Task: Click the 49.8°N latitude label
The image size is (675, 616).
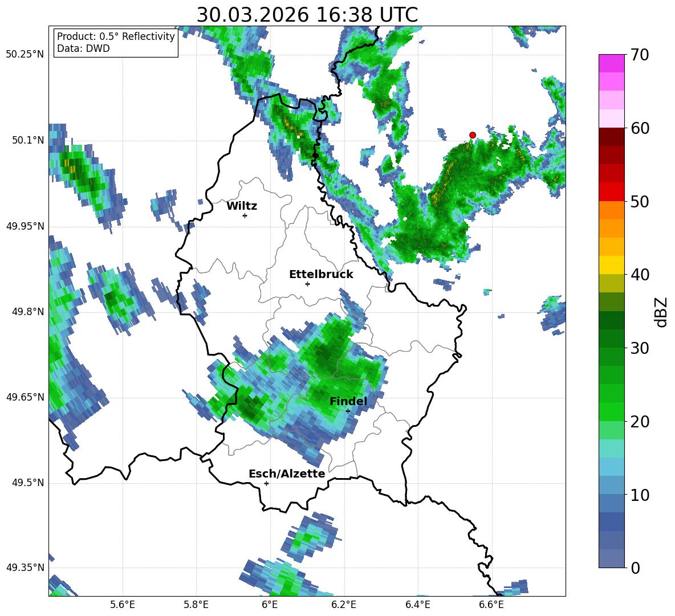Action: (x=27, y=312)
